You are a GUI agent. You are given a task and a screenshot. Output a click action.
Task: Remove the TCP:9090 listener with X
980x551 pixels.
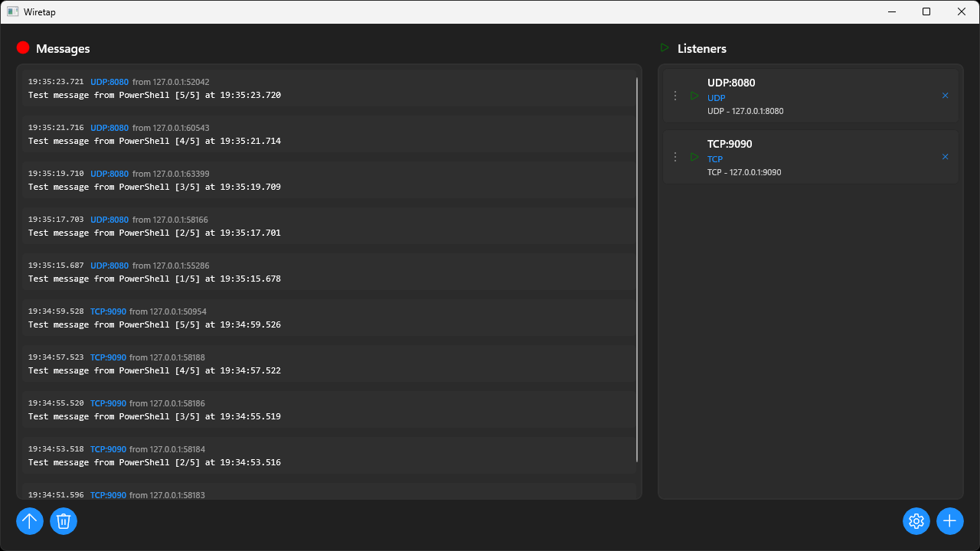coord(945,157)
